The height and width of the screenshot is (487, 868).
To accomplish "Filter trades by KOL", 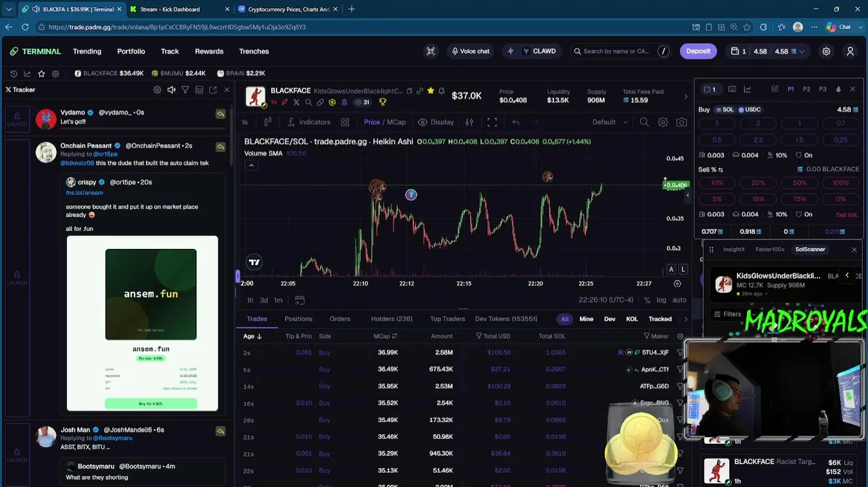I will [632, 319].
